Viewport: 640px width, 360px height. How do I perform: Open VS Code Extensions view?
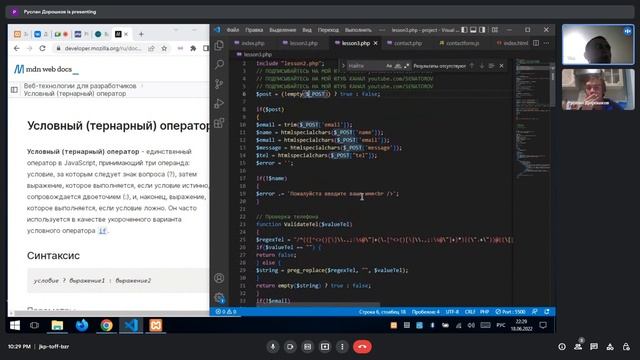tap(219, 123)
